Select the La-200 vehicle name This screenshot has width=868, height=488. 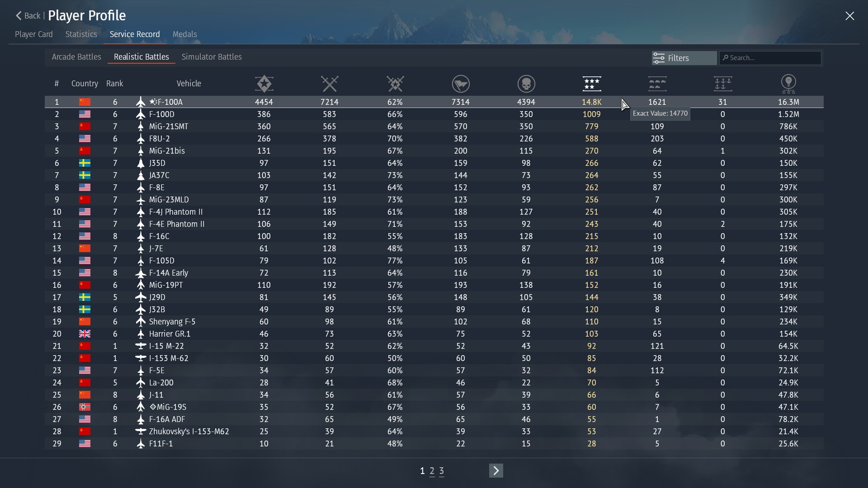point(161,383)
